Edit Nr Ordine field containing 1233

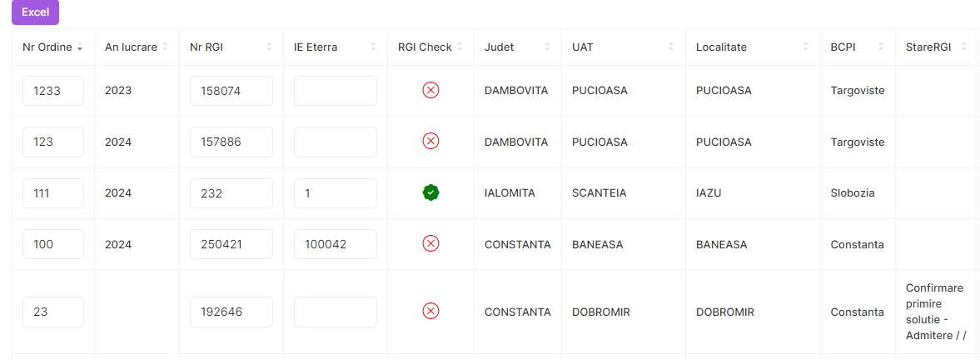pyautogui.click(x=53, y=91)
